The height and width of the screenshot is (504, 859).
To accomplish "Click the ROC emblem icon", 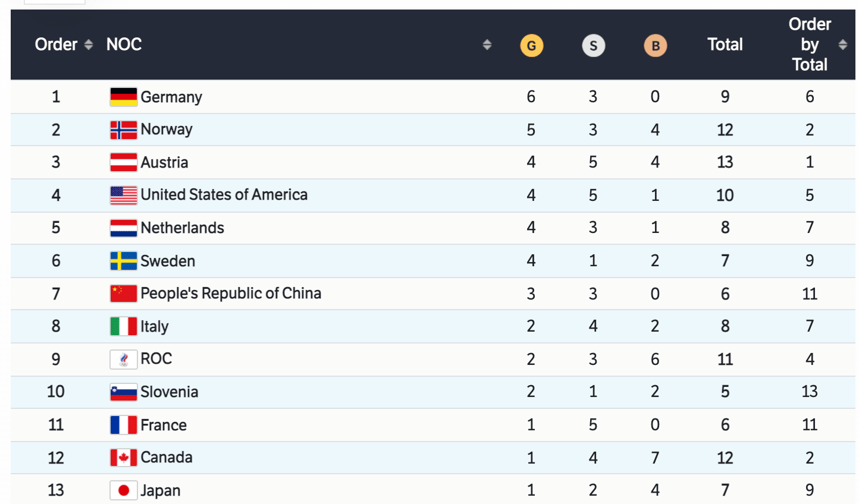I will pos(124,359).
